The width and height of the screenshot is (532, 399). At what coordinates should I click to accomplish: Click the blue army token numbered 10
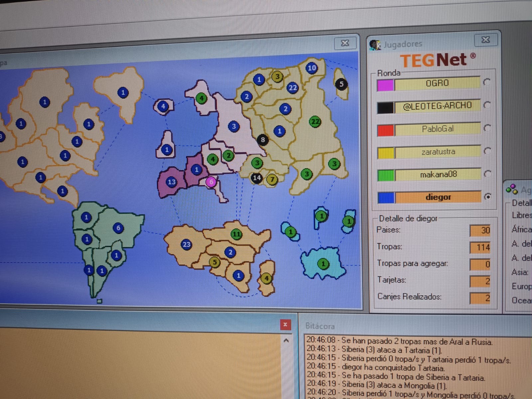312,68
